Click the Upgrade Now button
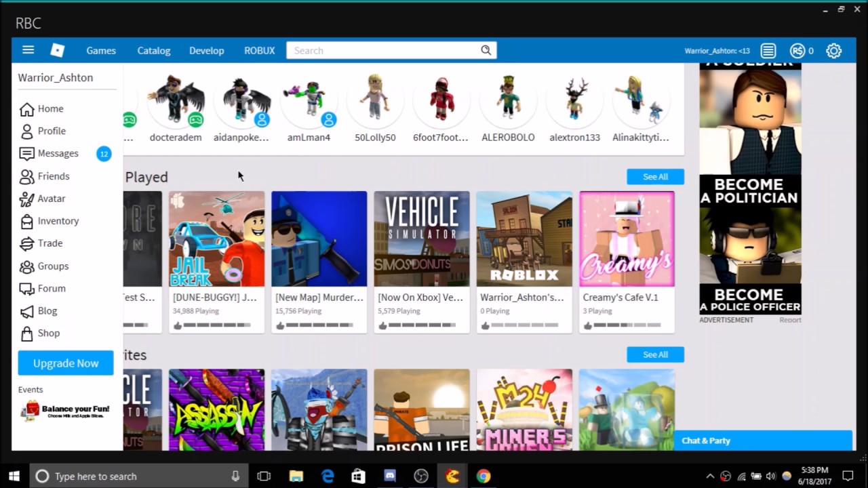Image resolution: width=868 pixels, height=488 pixels. coord(66,363)
